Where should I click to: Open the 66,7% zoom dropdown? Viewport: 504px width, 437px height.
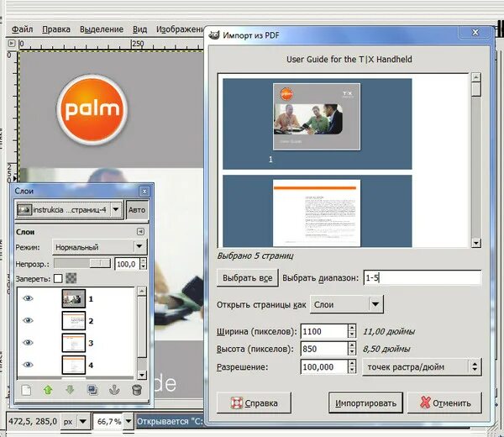[x=129, y=421]
